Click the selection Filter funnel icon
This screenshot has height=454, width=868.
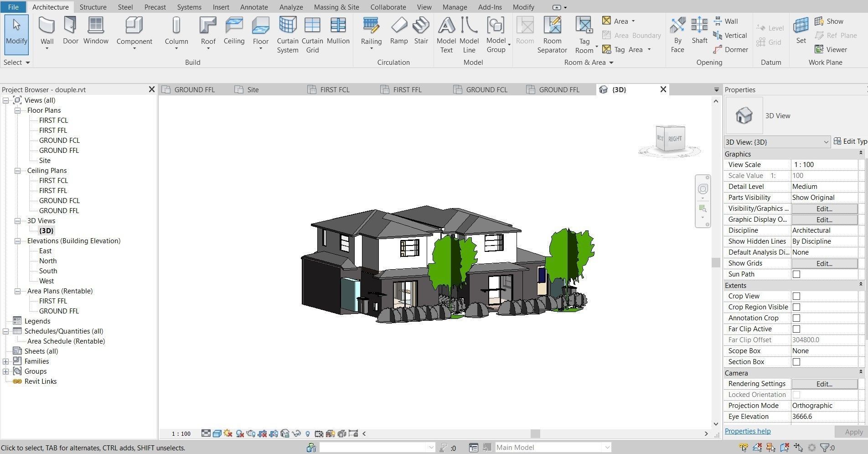click(824, 448)
